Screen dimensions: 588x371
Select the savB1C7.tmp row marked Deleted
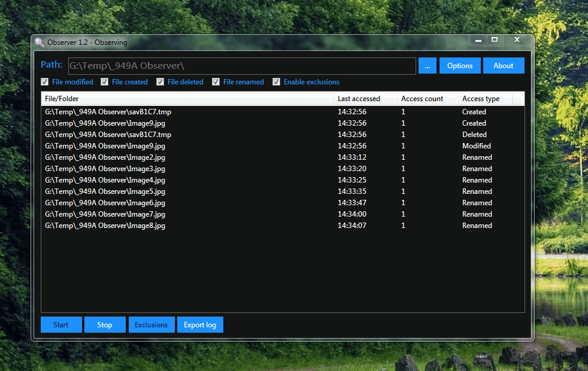283,135
